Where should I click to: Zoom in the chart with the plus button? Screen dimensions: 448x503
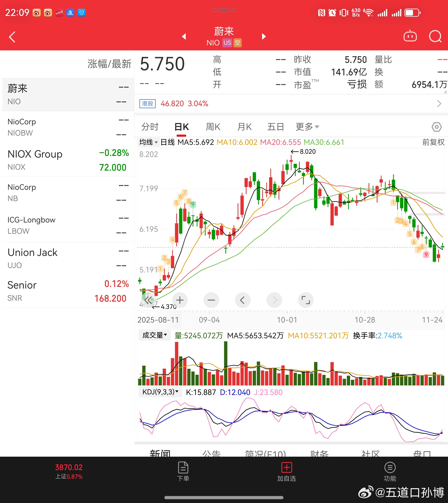(x=180, y=300)
